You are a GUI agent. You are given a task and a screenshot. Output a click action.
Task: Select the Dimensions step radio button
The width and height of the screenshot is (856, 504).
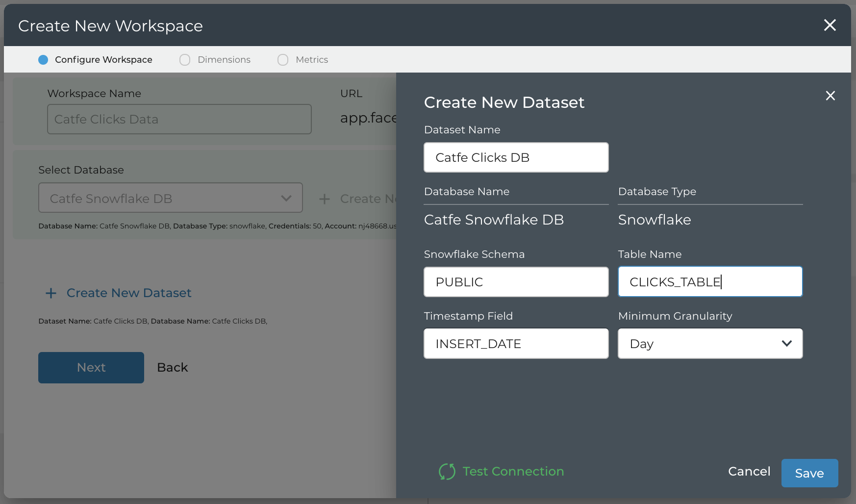(x=185, y=60)
